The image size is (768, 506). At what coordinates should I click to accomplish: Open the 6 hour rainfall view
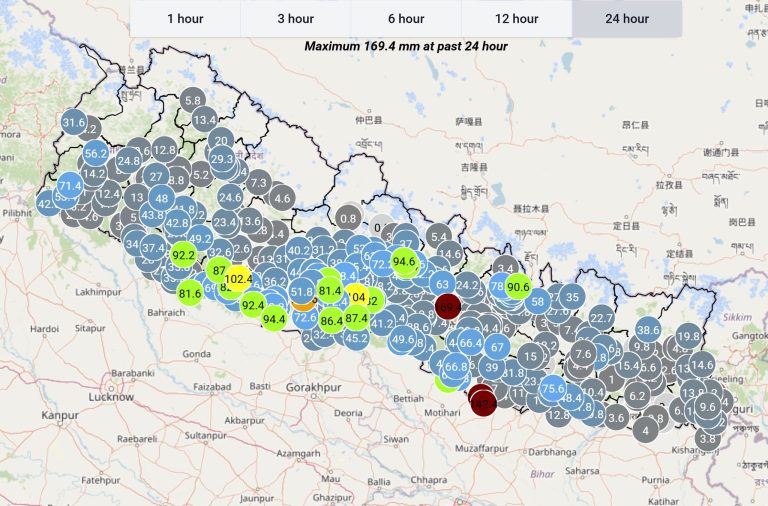pyautogui.click(x=405, y=19)
